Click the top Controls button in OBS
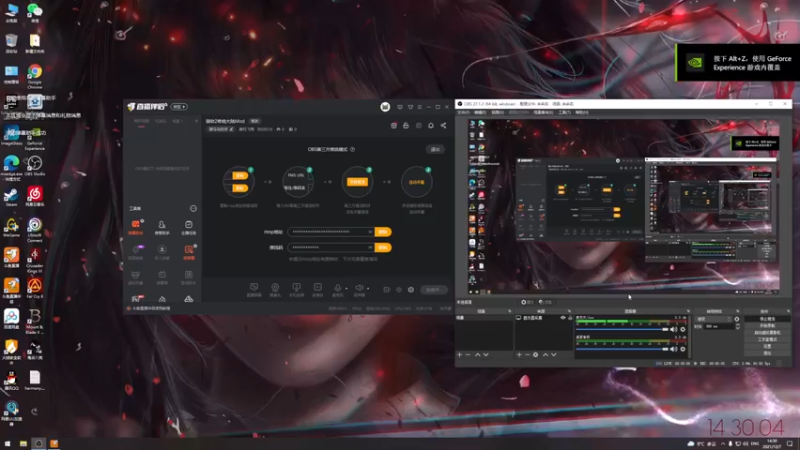Viewport: 800px width, 450px height. tap(767, 319)
